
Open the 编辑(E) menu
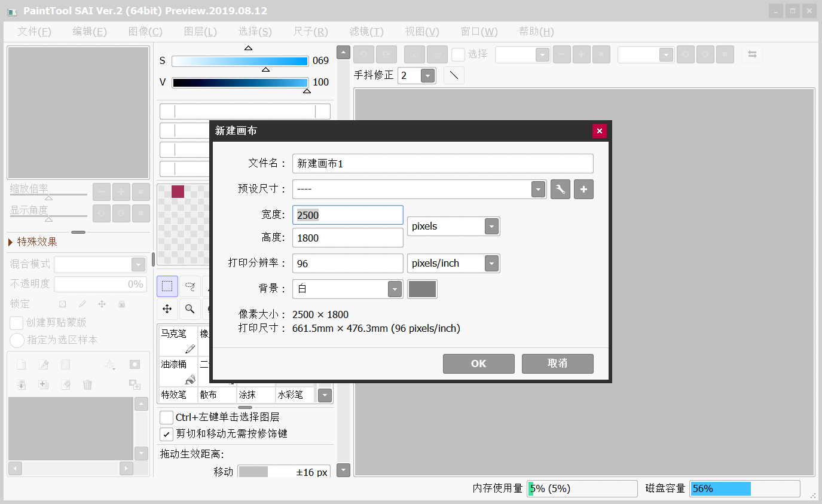pos(90,32)
